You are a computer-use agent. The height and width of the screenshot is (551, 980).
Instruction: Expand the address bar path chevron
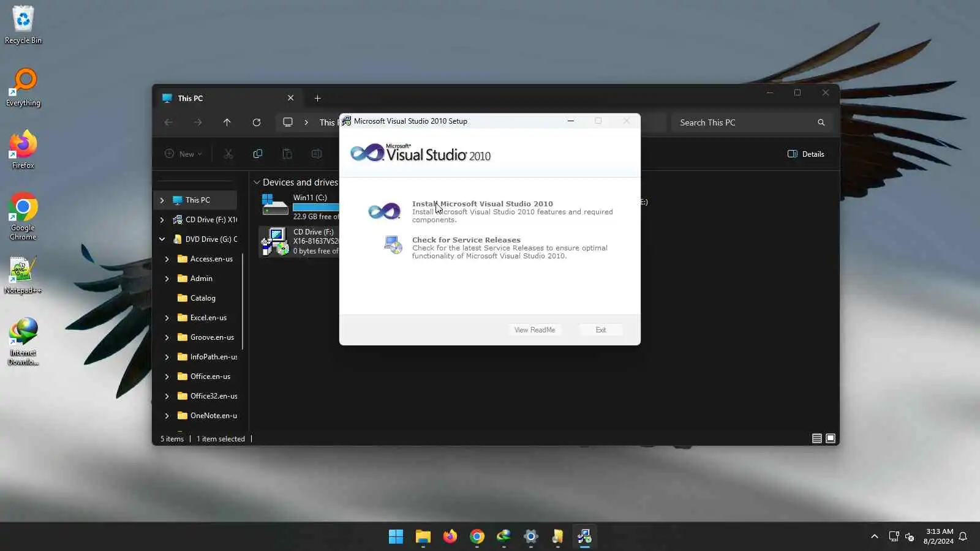306,122
